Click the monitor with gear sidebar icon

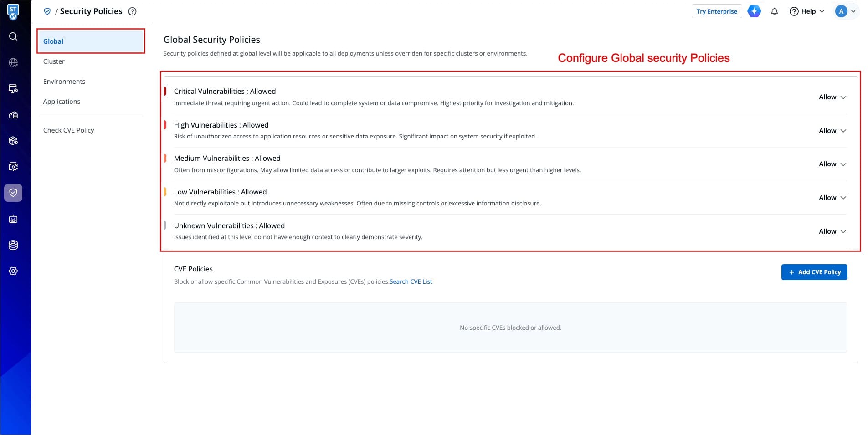[13, 89]
